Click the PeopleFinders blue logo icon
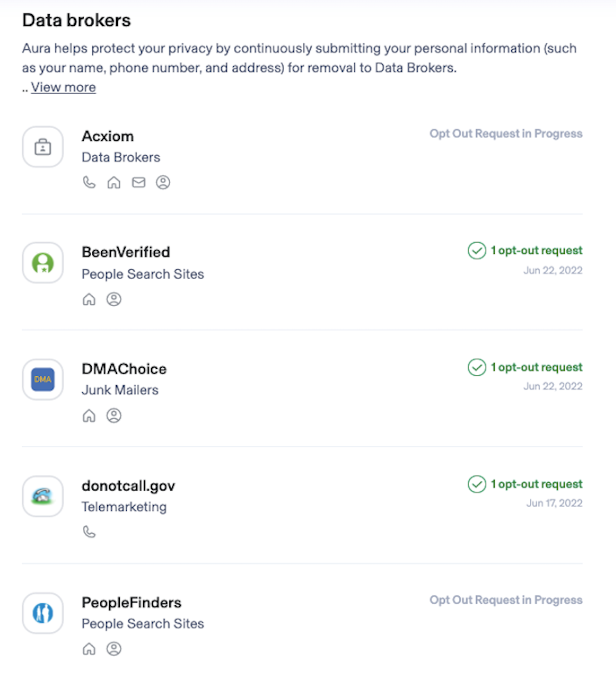The width and height of the screenshot is (616, 675). coord(43,613)
